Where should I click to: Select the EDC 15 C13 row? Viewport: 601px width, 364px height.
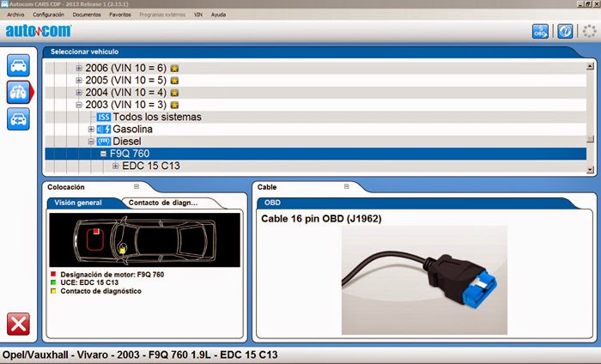(x=316, y=166)
